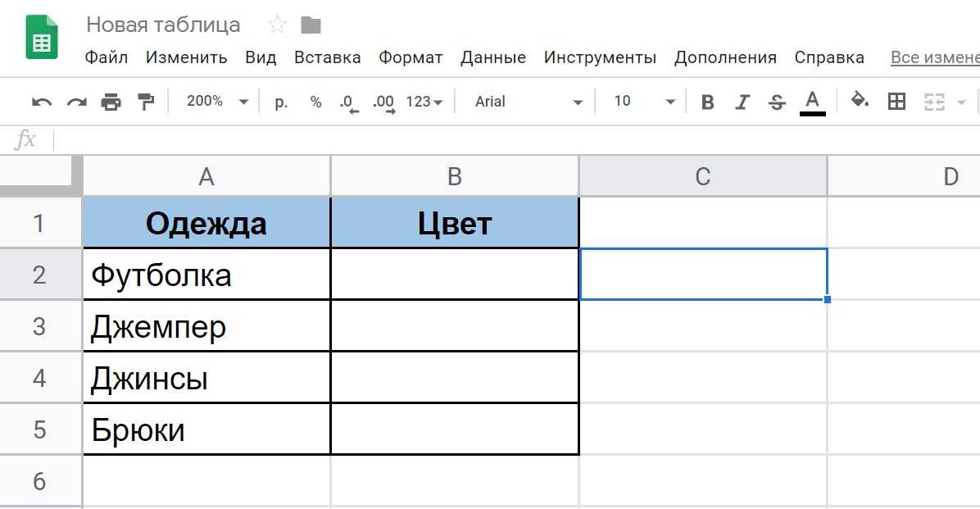This screenshot has height=509, width=980.
Task: Increase decimal places
Action: point(383,102)
